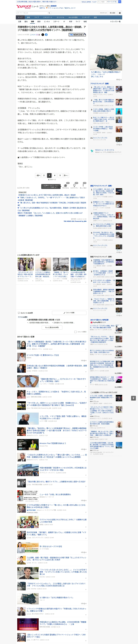The width and height of the screenshot is (138, 644).
Task: Select the エキスパート navigation tab
Action: point(48,17)
